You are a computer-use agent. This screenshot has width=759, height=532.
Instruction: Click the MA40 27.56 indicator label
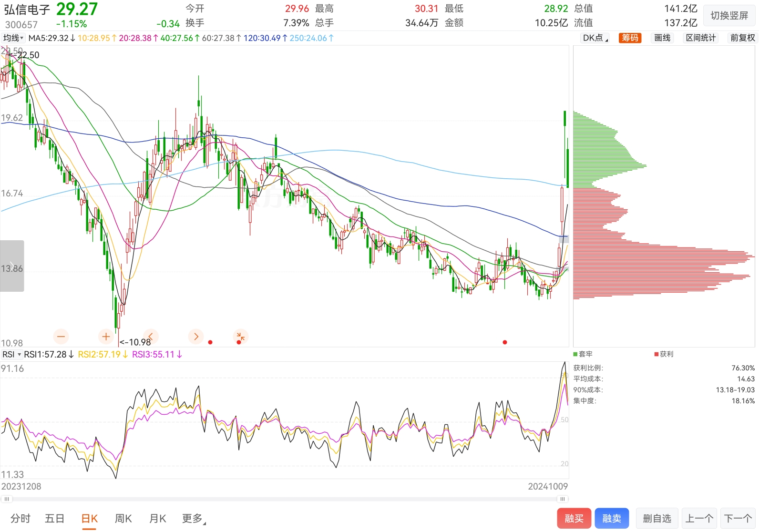[x=180, y=38]
